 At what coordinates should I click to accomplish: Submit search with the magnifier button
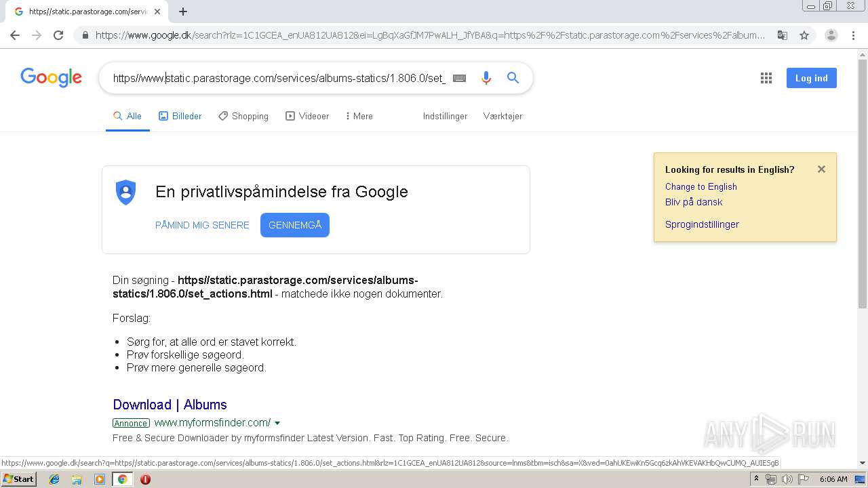(x=513, y=78)
